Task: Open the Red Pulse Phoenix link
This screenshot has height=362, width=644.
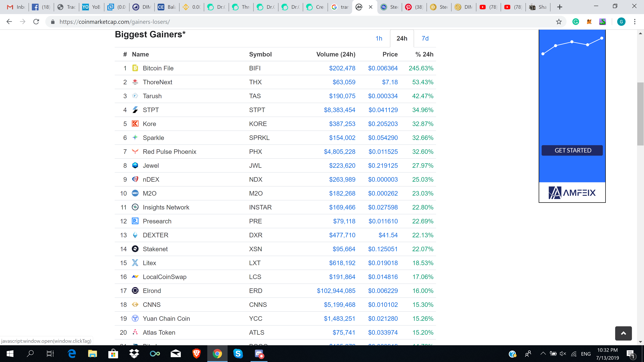Action: tap(169, 152)
